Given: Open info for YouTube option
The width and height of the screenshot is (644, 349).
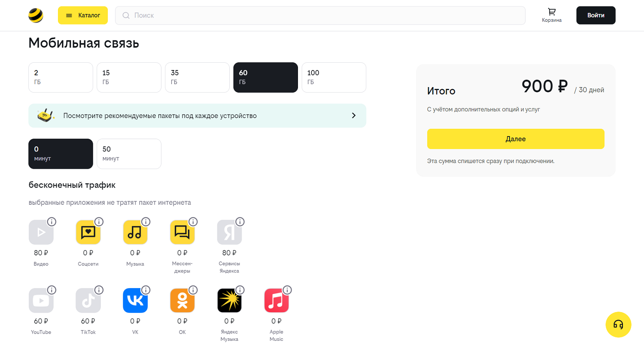Looking at the screenshot, I should click(52, 290).
